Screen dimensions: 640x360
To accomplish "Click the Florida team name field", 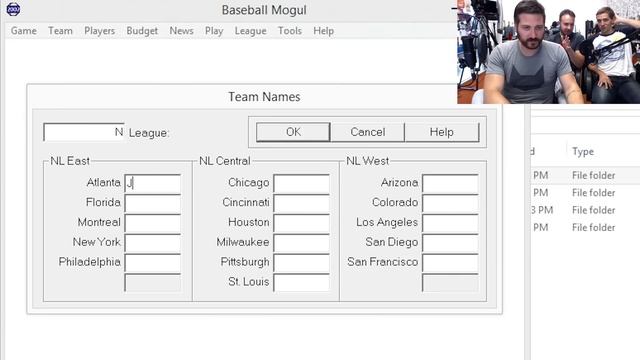I will [x=153, y=203].
